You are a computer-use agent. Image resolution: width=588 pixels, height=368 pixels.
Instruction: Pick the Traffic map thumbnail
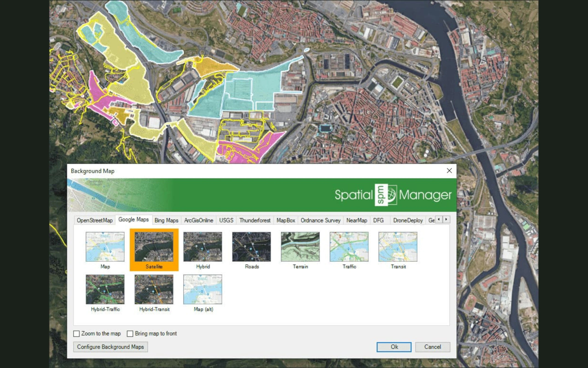(x=349, y=247)
